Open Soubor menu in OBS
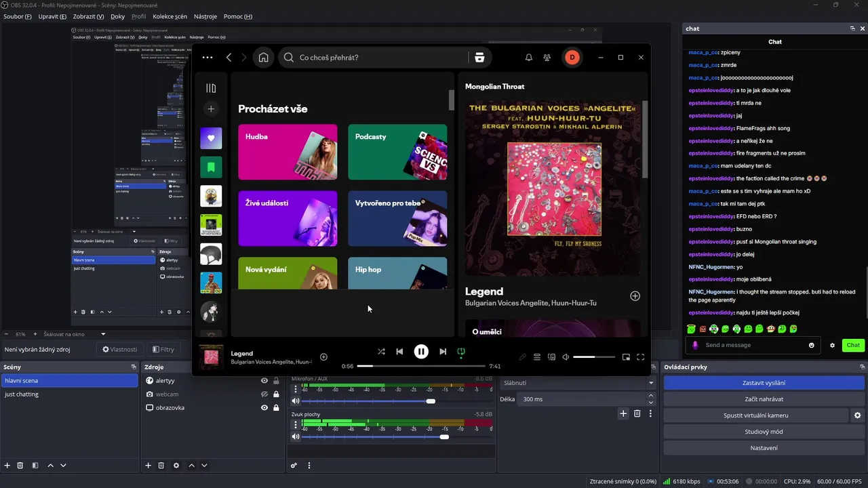868x488 pixels. [x=18, y=16]
